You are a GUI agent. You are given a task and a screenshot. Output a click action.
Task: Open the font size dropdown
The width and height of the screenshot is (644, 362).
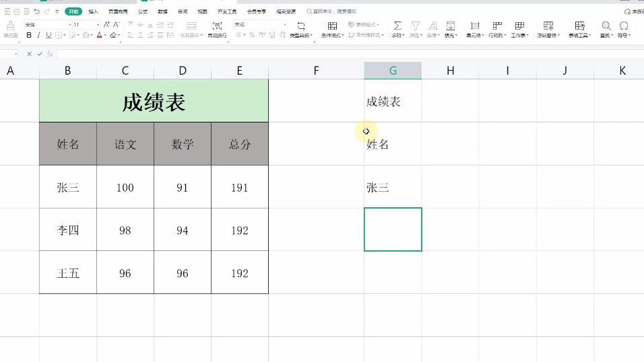(98, 25)
